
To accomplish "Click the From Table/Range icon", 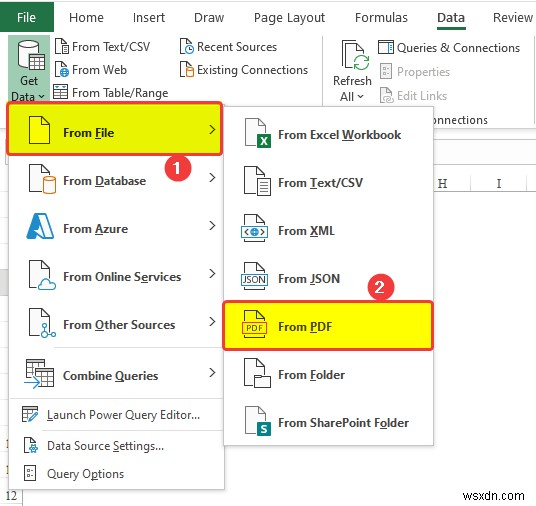I will [61, 92].
